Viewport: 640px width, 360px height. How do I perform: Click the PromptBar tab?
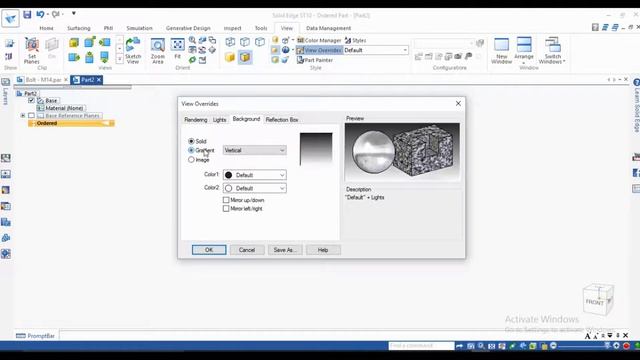click(36, 336)
